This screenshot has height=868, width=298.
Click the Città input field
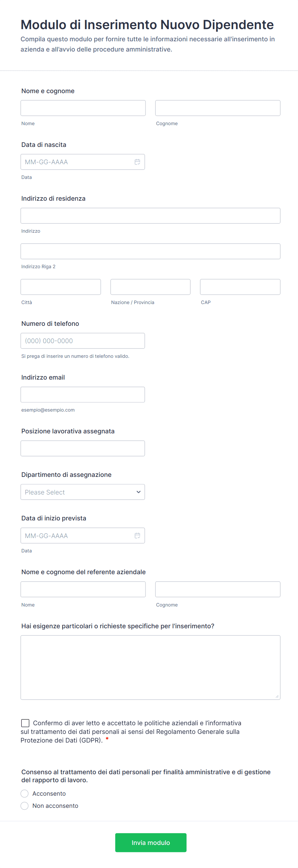coord(61,287)
